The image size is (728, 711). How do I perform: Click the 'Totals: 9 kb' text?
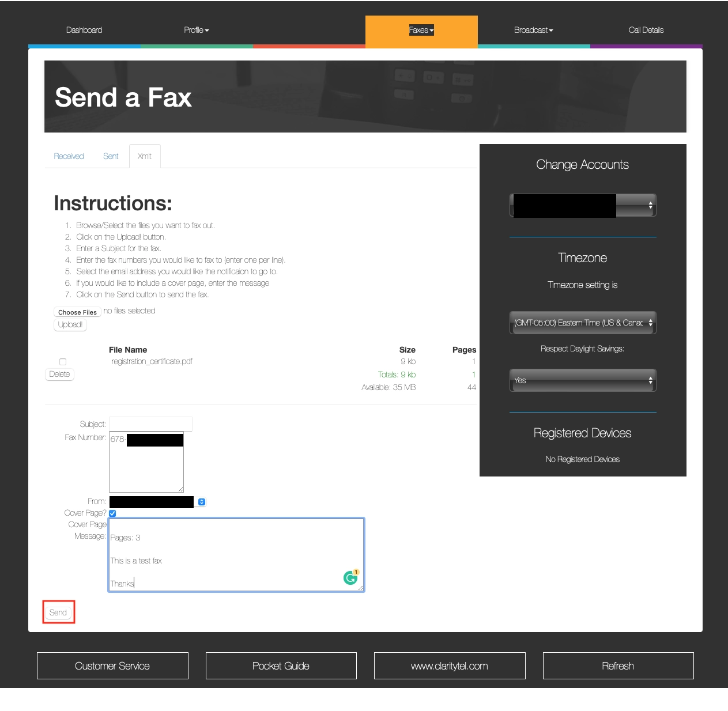(x=397, y=375)
